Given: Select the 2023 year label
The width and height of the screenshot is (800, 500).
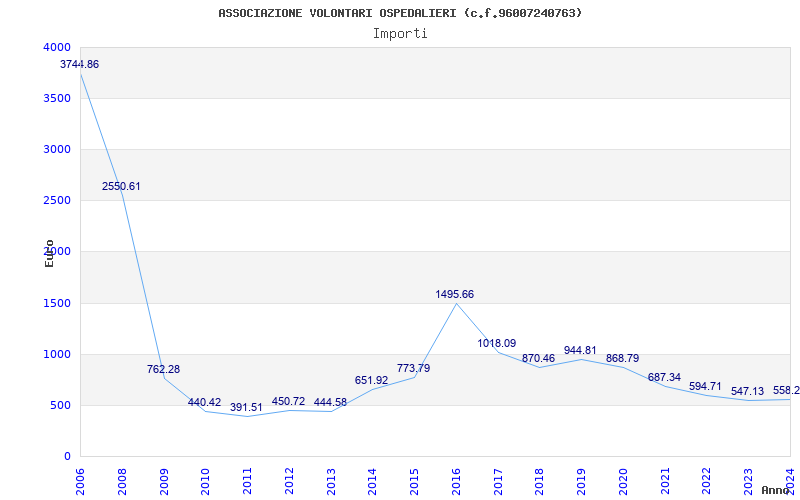Looking at the screenshot, I should click(748, 481).
